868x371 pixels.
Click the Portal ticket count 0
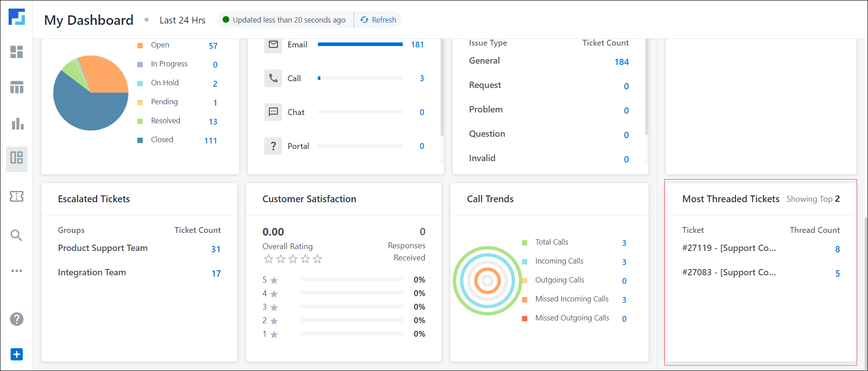[422, 146]
